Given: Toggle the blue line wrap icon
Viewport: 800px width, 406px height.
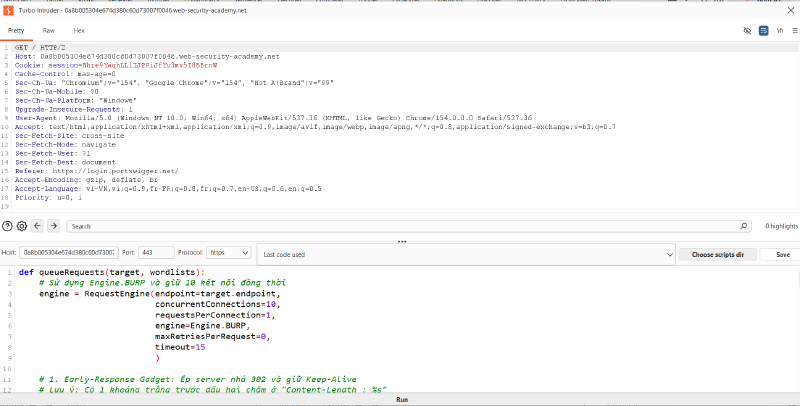Looking at the screenshot, I should pyautogui.click(x=763, y=31).
